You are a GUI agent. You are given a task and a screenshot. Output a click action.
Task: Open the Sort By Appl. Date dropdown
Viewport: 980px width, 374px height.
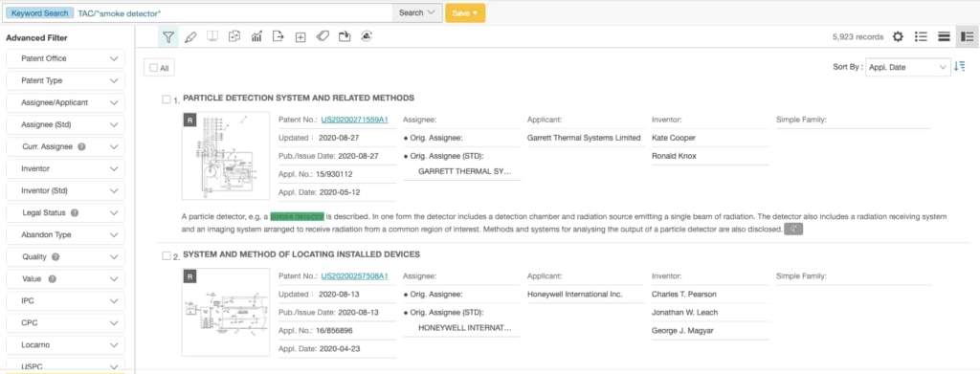point(907,67)
